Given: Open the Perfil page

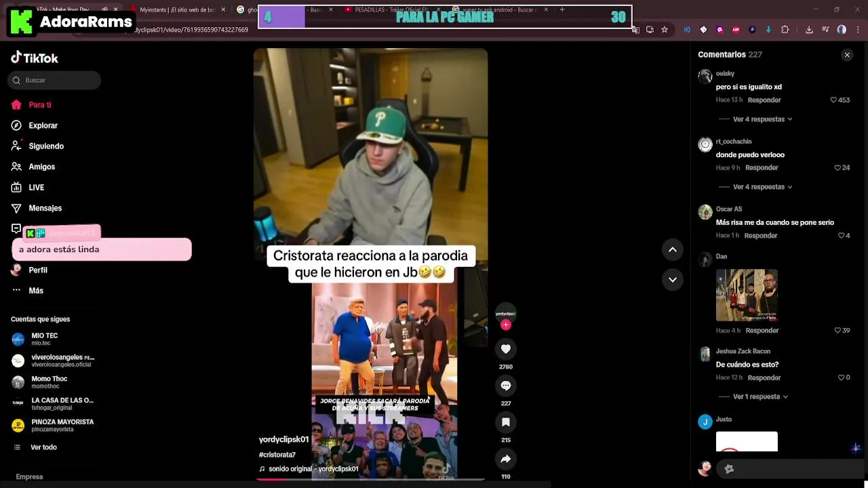Looking at the screenshot, I should [29, 270].
